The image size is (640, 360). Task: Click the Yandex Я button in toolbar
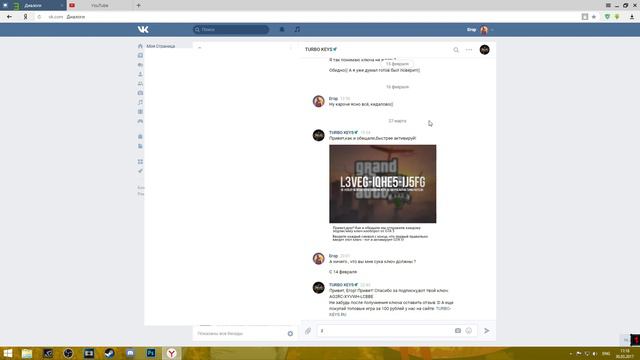[25, 17]
